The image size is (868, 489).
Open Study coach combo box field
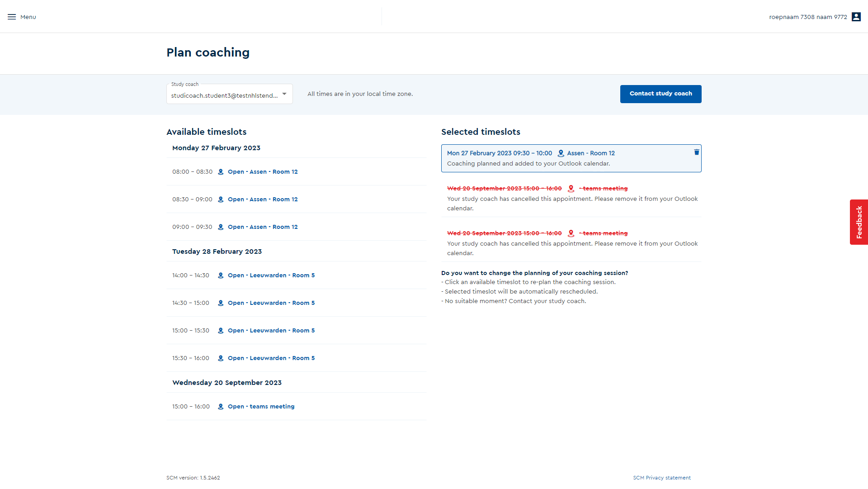(x=230, y=94)
